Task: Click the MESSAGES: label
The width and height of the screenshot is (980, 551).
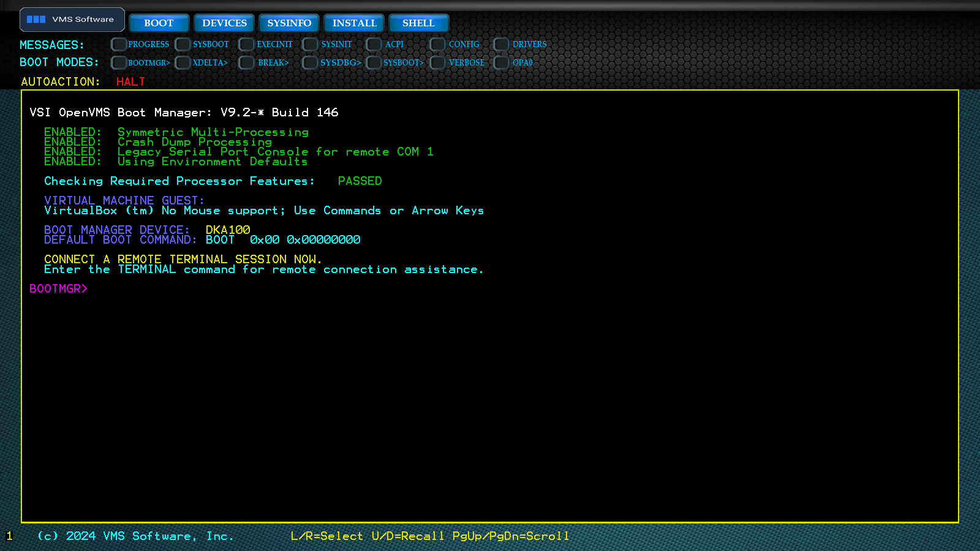Action: coord(52,45)
